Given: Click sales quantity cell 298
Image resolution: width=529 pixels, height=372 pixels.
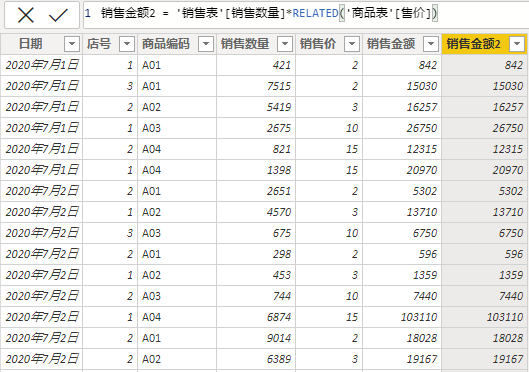Looking at the screenshot, I should click(256, 254).
